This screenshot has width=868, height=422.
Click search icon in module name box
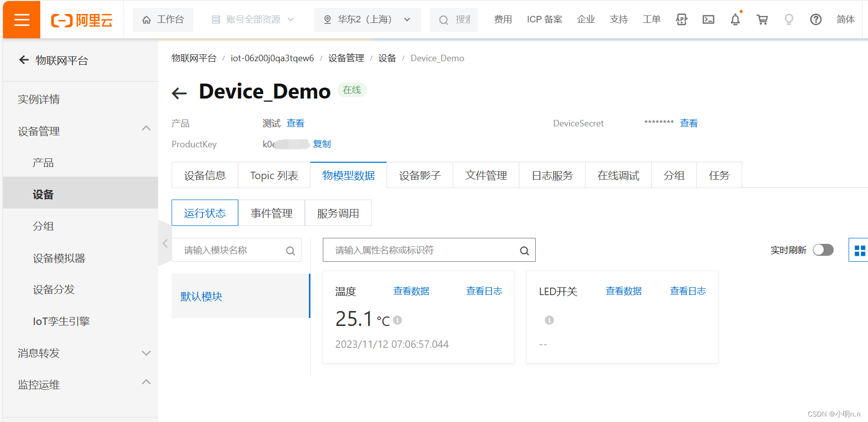[x=290, y=251]
